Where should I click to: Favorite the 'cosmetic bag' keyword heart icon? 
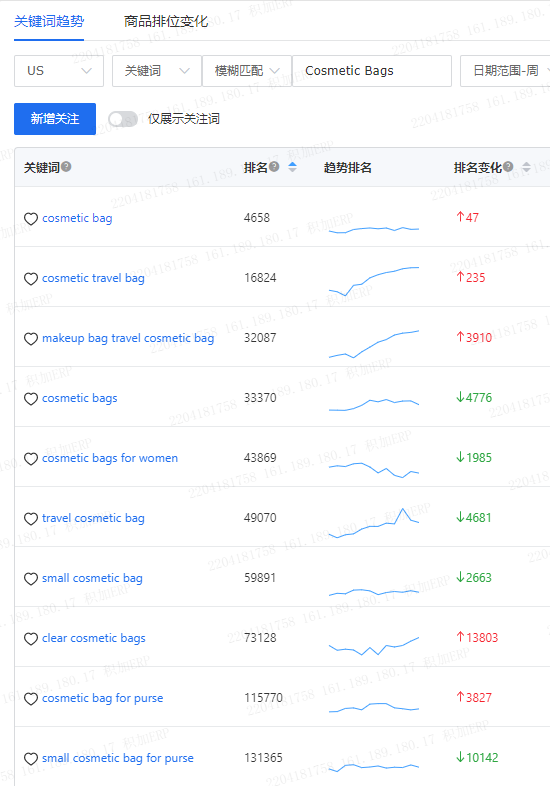tap(31, 219)
